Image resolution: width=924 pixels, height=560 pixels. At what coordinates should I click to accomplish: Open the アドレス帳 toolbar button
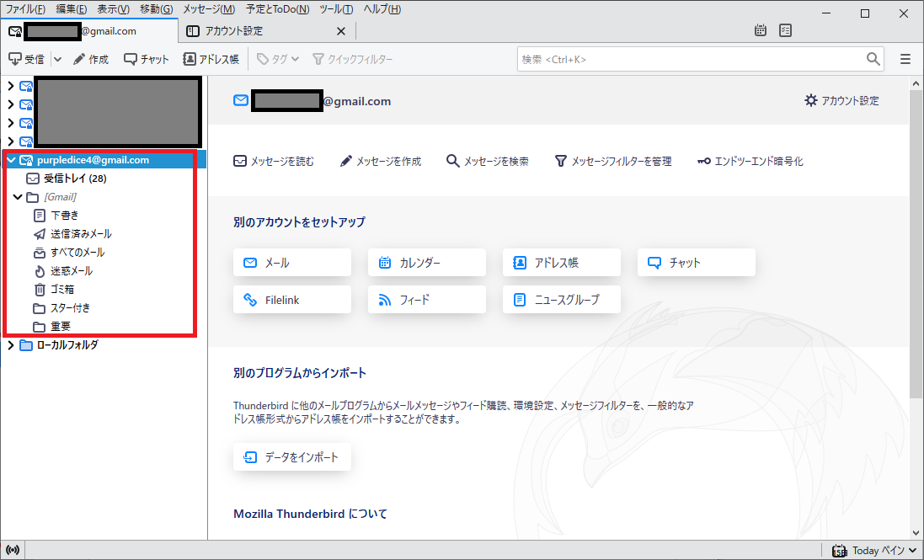(x=211, y=59)
